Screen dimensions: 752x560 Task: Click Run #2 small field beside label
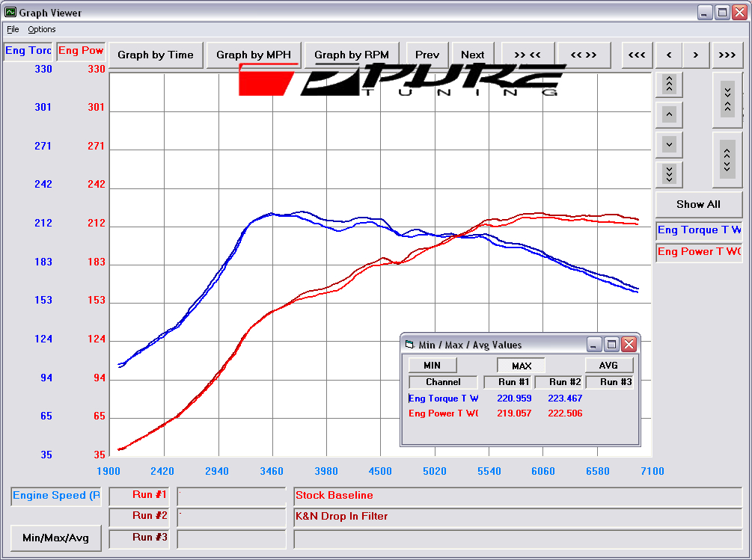tap(231, 517)
